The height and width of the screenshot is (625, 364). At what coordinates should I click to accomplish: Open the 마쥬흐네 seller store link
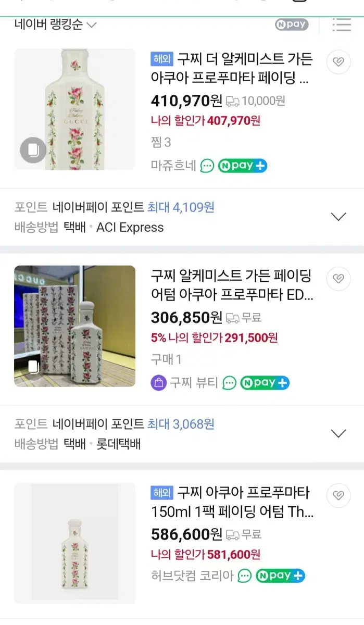click(173, 166)
